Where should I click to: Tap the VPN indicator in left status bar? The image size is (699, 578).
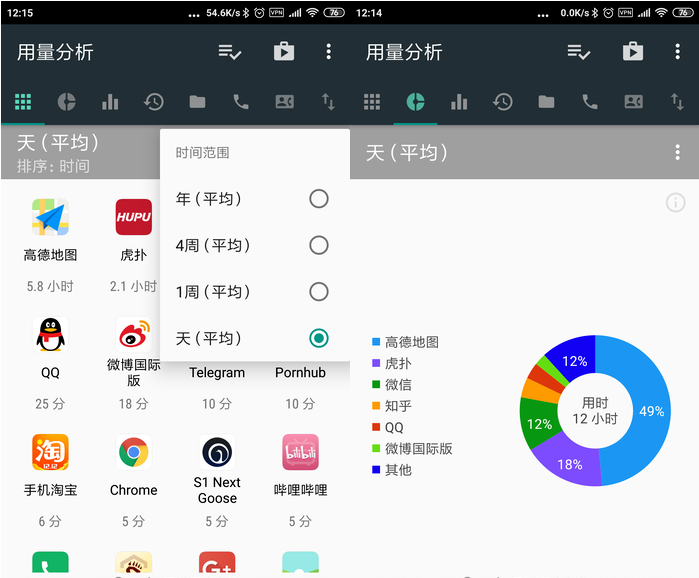(x=276, y=12)
